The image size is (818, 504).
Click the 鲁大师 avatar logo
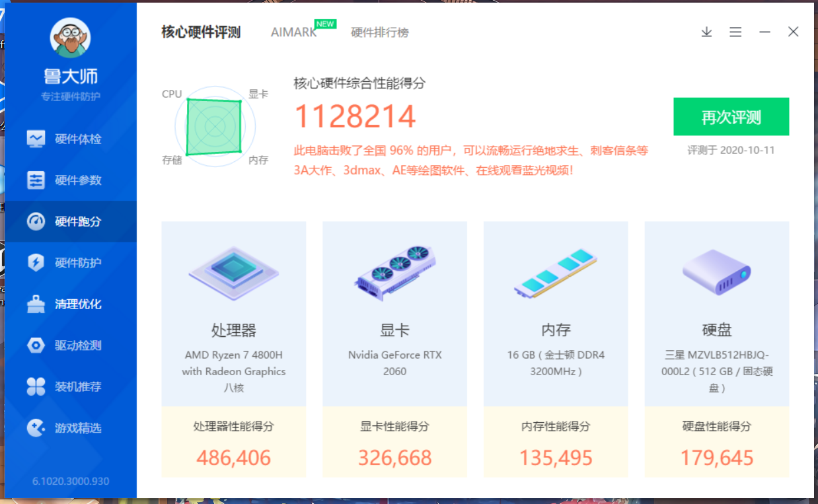(70, 38)
